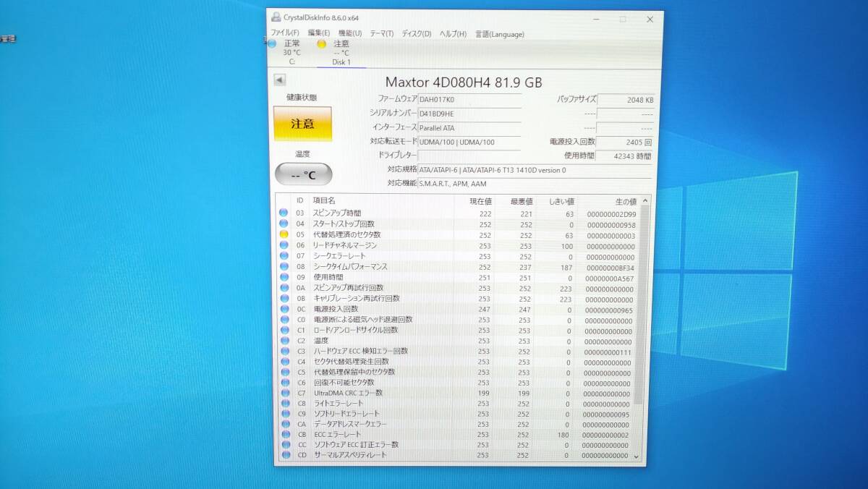This screenshot has height=489, width=868.
Task: Click the row name ソフトウェア ECC 訂正エラー数
Action: tap(355, 445)
